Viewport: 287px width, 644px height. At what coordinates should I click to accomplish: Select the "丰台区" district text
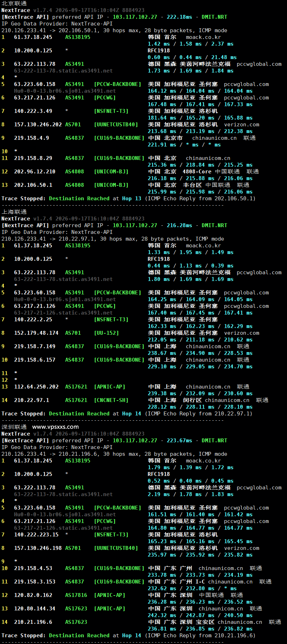192,185
